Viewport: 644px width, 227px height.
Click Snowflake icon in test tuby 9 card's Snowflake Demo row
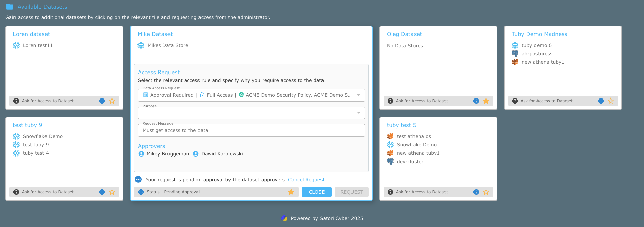click(16, 136)
